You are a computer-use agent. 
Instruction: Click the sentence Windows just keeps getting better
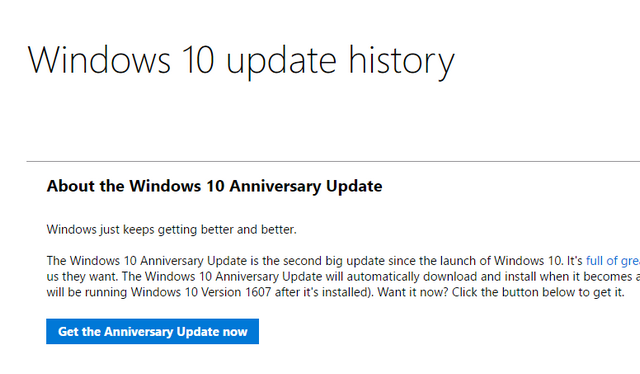(171, 229)
